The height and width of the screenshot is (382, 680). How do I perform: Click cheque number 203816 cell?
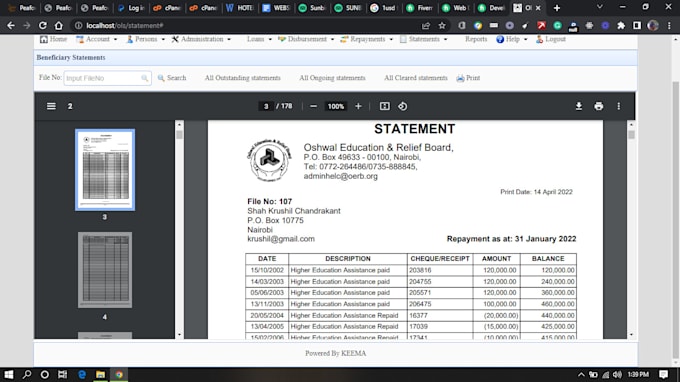pos(440,270)
